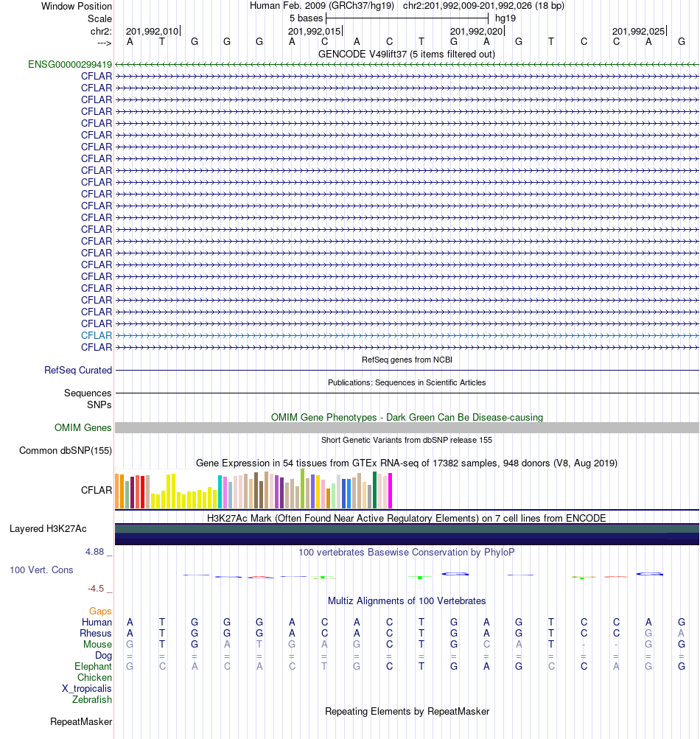Click the OMIM Gene Phenotypes green title
Image resolution: width=700 pixels, height=739 pixels.
click(407, 417)
